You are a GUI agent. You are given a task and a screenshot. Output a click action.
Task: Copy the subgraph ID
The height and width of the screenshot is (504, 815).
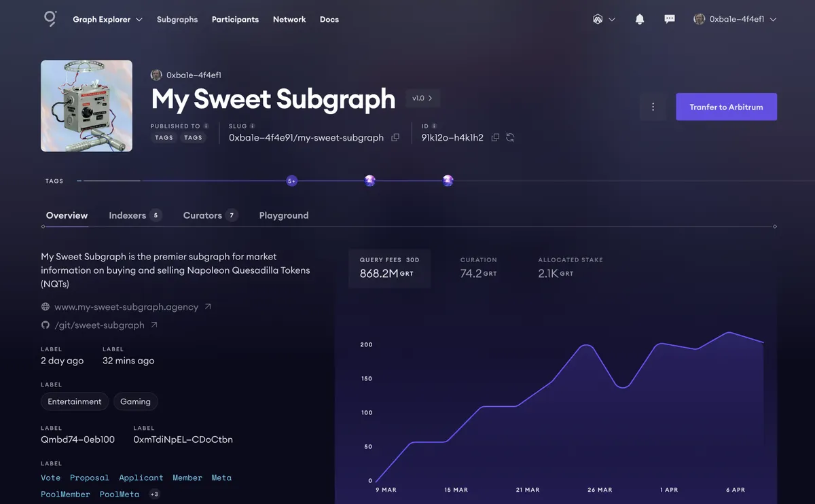tap(495, 138)
